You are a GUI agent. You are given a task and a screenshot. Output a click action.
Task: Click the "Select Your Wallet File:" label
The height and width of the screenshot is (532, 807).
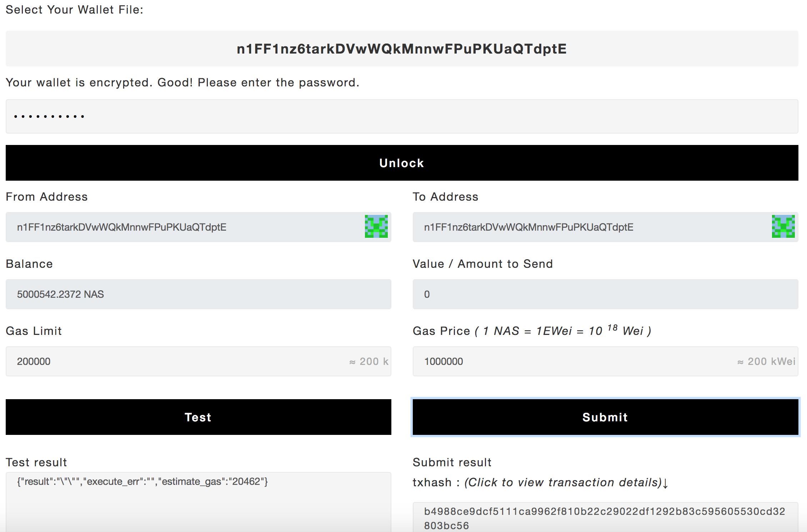point(74,10)
